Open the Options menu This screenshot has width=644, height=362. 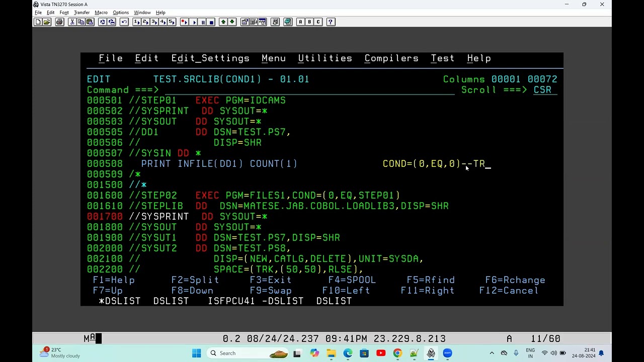coord(121,13)
